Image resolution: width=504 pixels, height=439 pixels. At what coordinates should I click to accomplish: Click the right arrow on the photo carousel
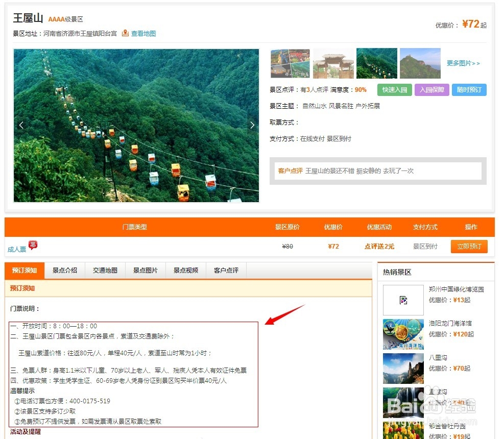pyautogui.click(x=252, y=125)
